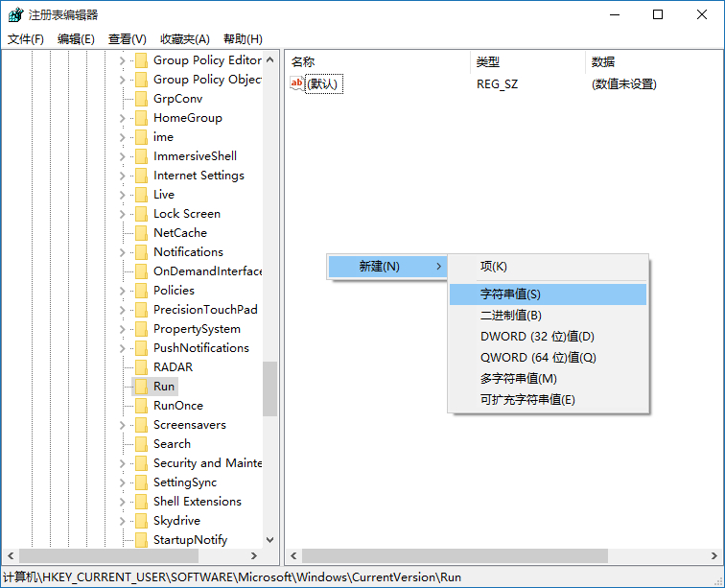The width and height of the screenshot is (725, 588).
Task: Click the folder icon beside HomeGroup
Action: pyautogui.click(x=142, y=118)
